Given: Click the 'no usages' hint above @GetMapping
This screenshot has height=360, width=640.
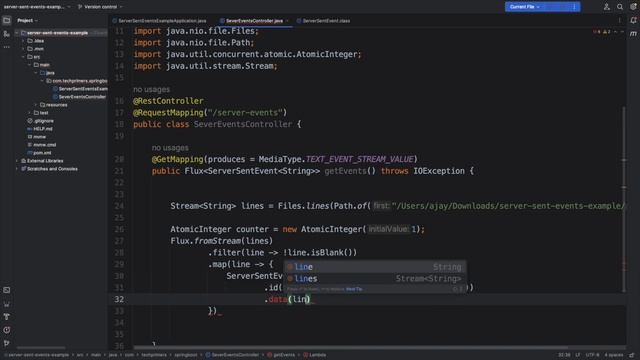Looking at the screenshot, I should (x=170, y=148).
